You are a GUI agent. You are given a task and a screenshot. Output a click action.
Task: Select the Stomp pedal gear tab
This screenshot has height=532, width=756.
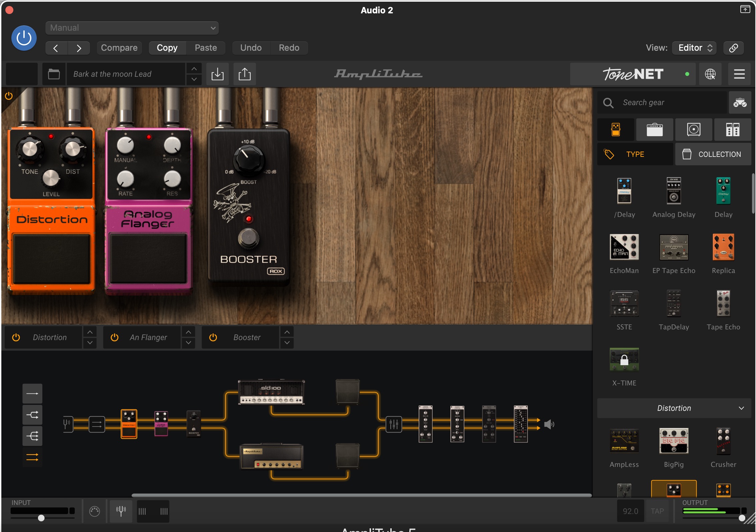point(616,129)
